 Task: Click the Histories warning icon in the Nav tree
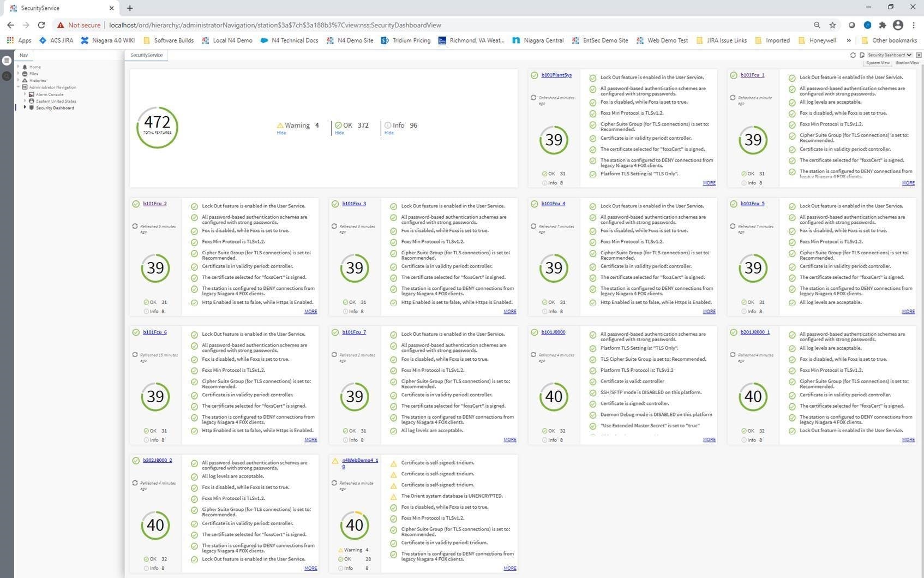click(25, 80)
